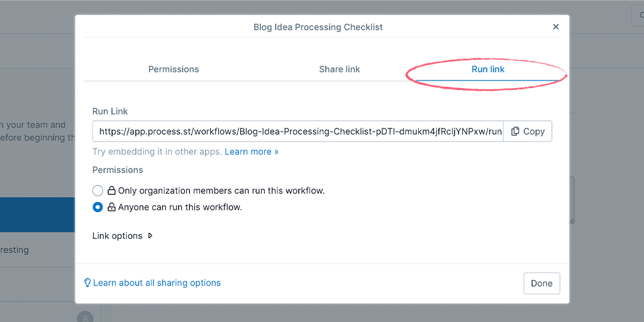This screenshot has width=644, height=322.
Task: Click the unlocked padlock icon beside Anyone
Action: pos(111,208)
